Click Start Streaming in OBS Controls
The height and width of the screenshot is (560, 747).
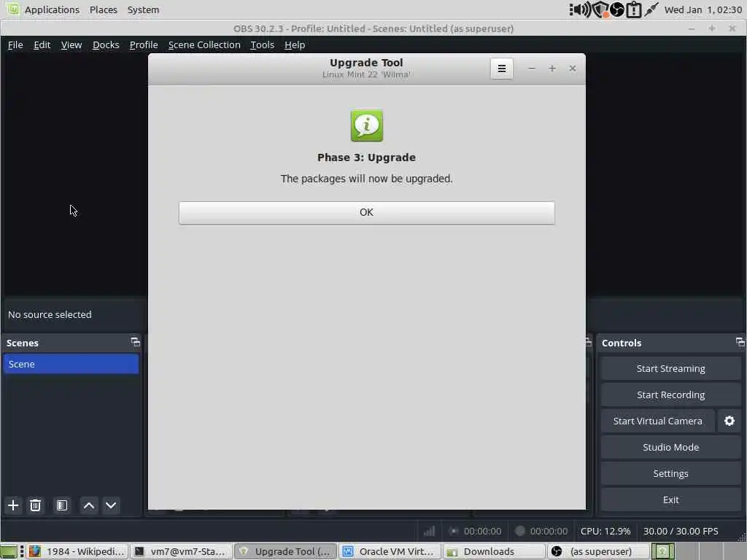[x=671, y=368]
